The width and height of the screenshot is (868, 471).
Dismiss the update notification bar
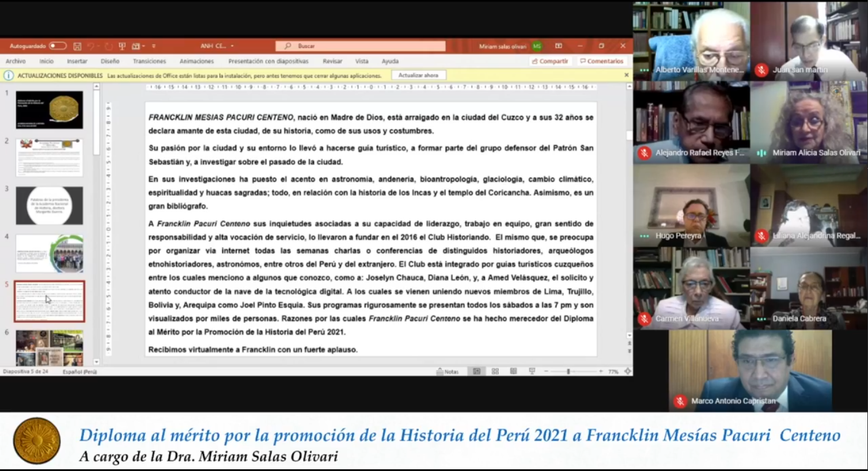tap(626, 75)
